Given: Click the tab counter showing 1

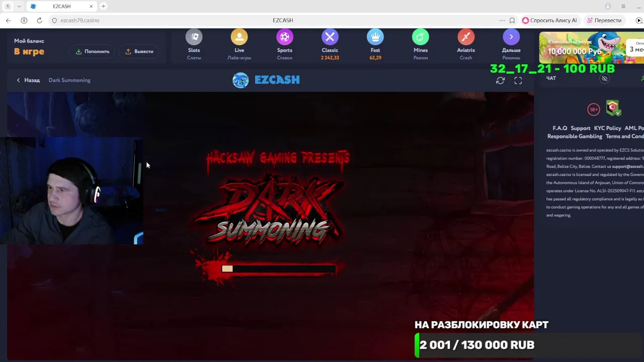Looking at the screenshot, I should pyautogui.click(x=8, y=6).
